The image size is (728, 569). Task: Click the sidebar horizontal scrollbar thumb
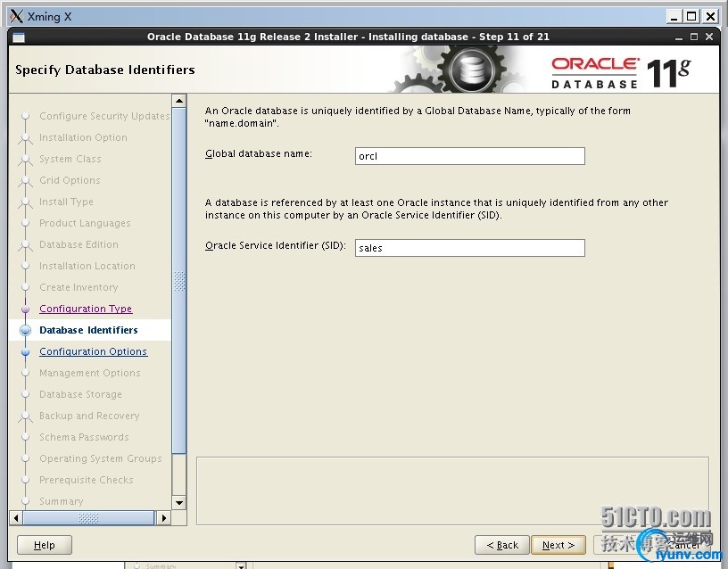click(88, 517)
